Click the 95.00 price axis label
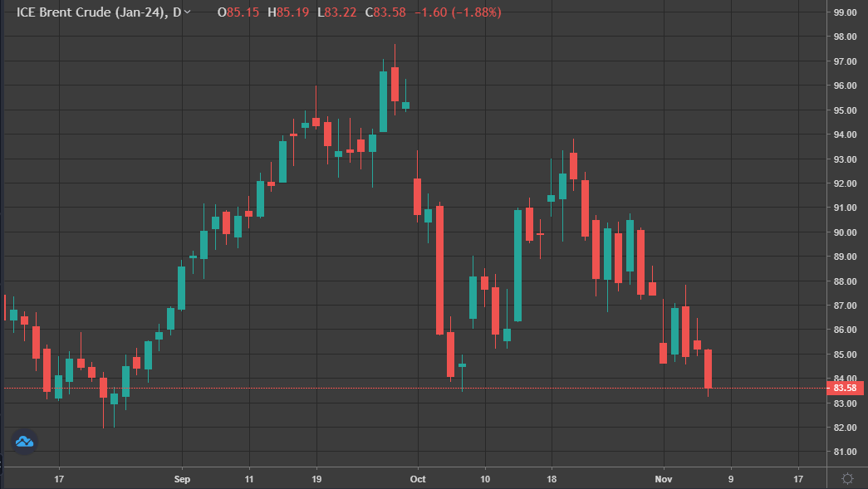This screenshot has width=868, height=489. [x=845, y=110]
